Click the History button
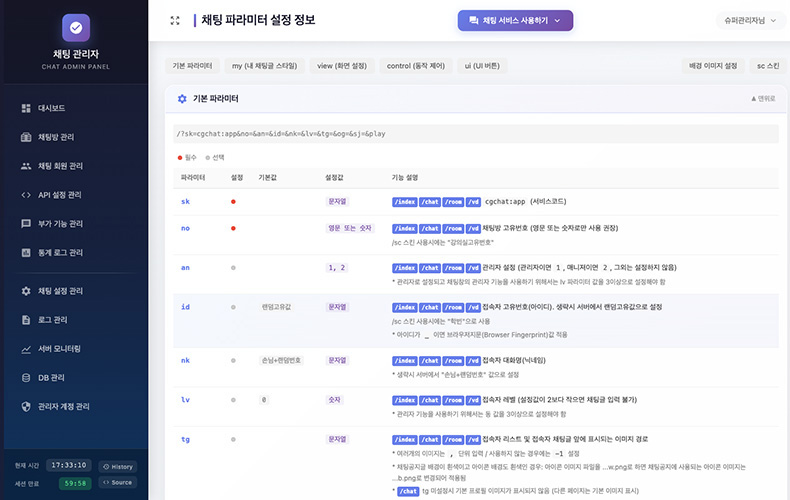This screenshot has width=790, height=500. 118,467
